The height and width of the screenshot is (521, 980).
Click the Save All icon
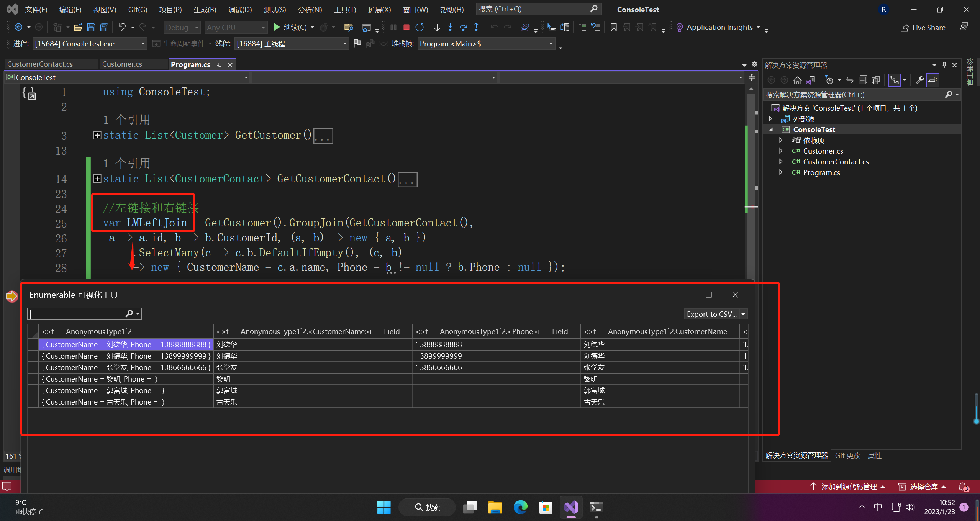104,27
